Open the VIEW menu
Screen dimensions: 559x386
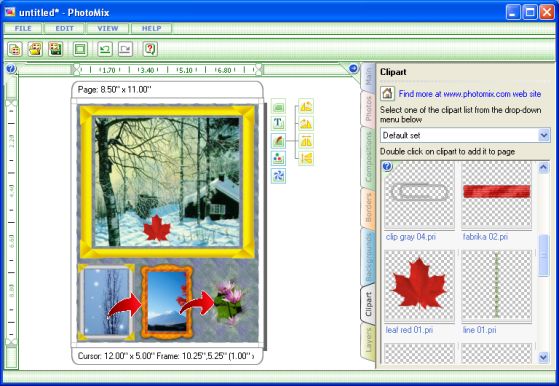(x=108, y=29)
